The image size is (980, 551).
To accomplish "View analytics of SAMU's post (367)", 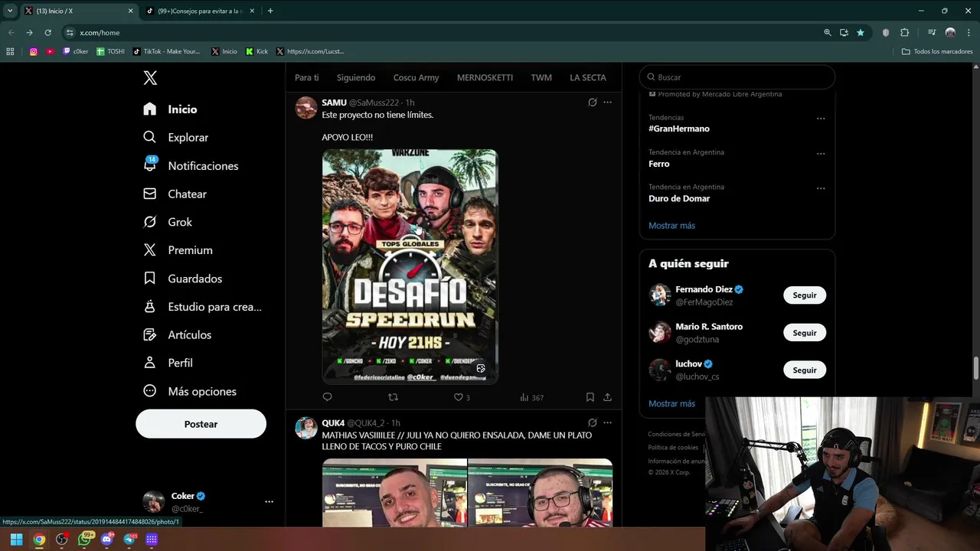I will (531, 397).
